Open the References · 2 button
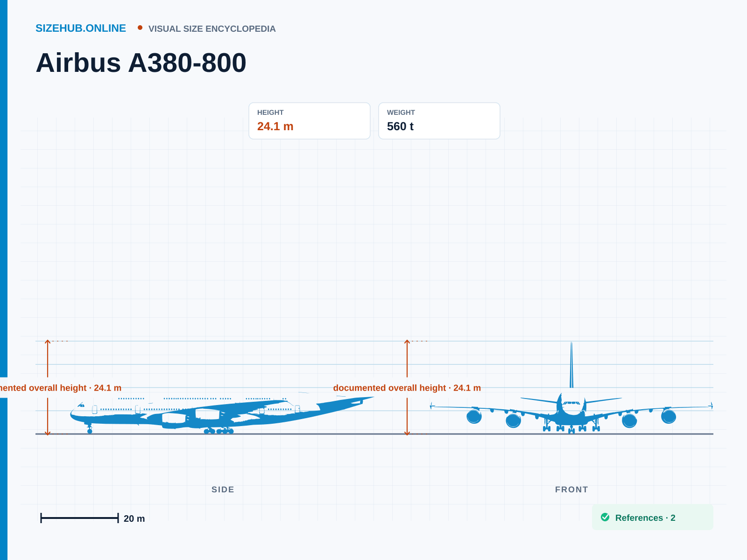 pyautogui.click(x=653, y=518)
